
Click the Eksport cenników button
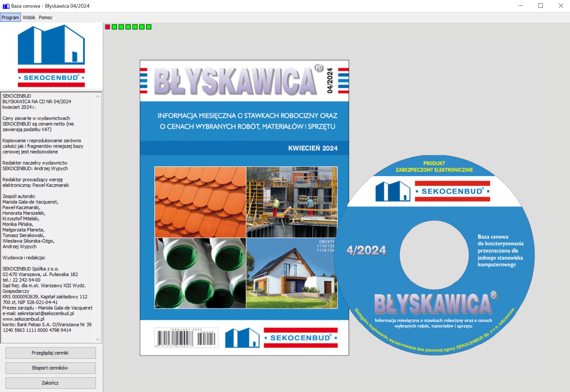pos(51,368)
